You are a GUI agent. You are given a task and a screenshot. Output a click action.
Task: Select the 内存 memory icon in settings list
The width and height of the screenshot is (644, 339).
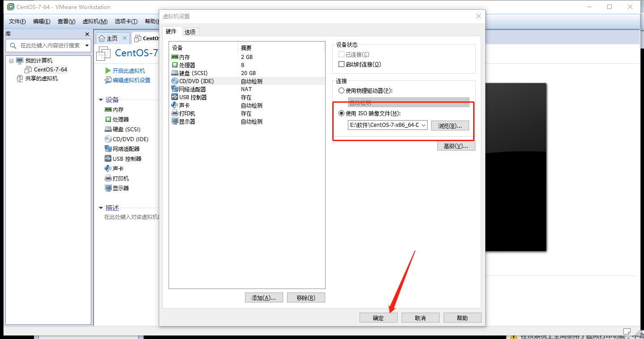coord(175,57)
